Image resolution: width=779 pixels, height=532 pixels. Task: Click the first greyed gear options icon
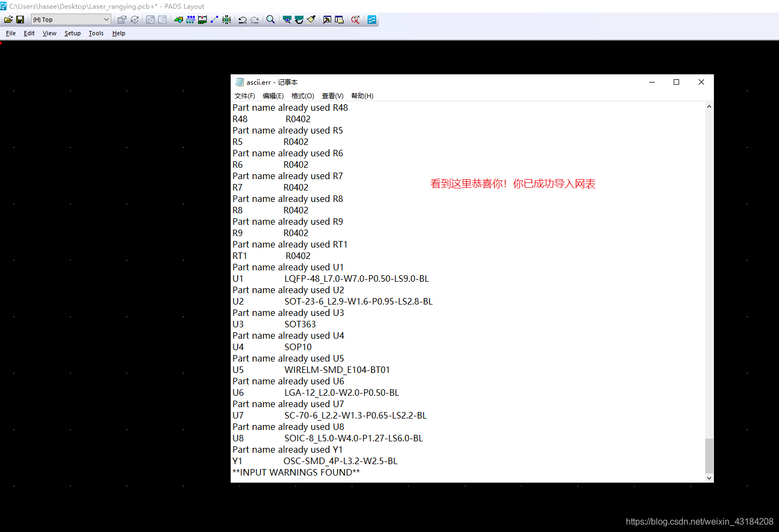[x=150, y=20]
